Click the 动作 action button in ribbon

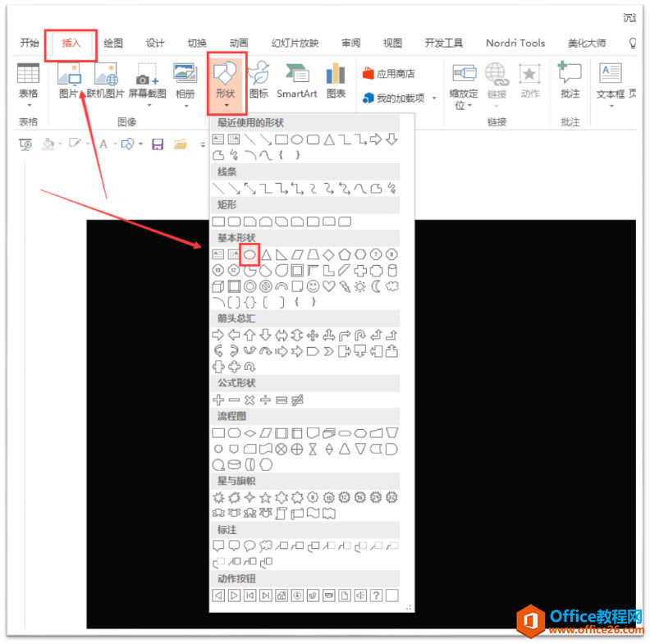(x=530, y=81)
